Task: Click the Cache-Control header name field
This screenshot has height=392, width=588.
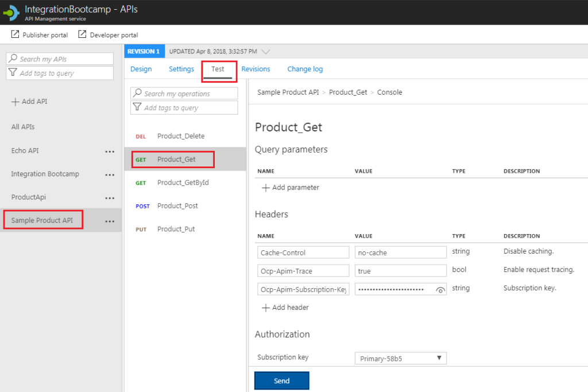Action: pyautogui.click(x=303, y=253)
